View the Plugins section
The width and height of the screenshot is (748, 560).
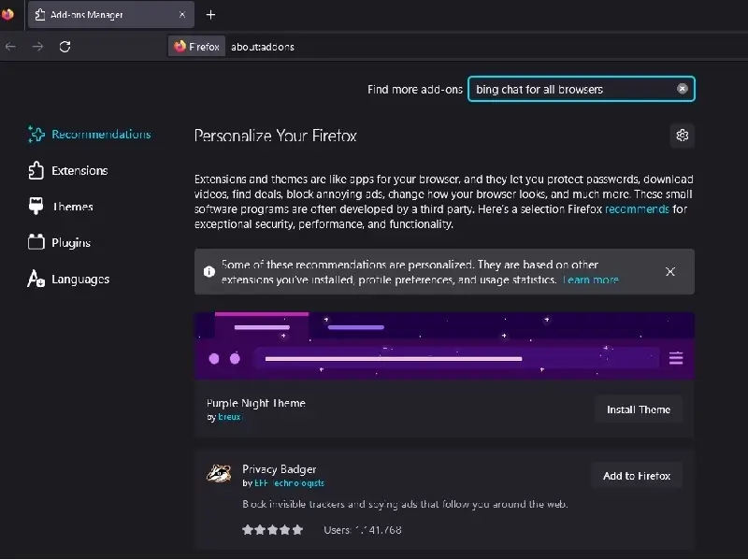72,242
